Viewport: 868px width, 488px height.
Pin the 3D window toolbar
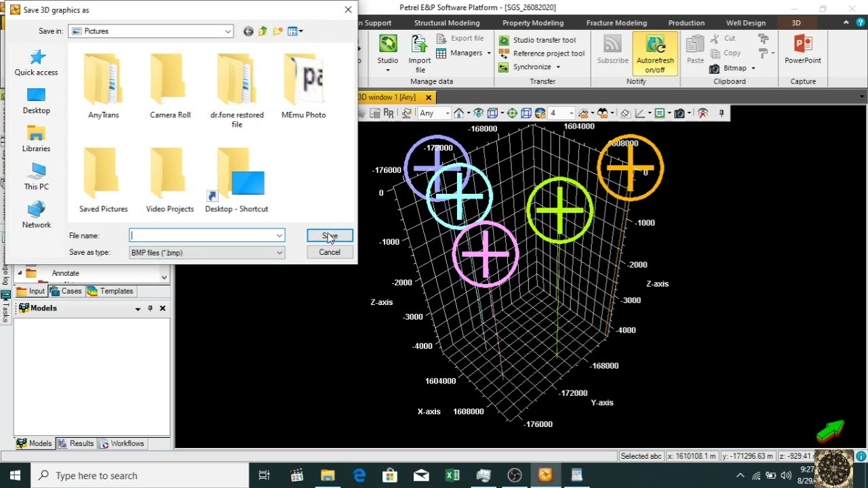(722, 113)
